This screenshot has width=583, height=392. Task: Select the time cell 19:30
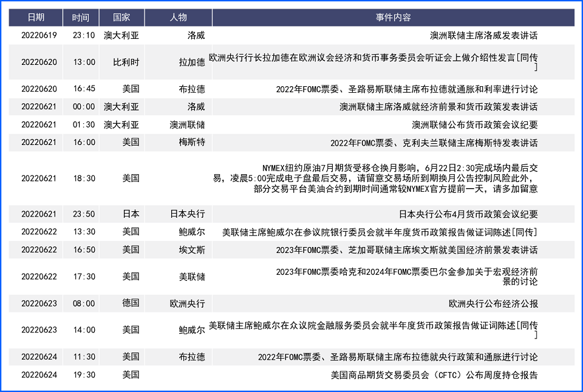(84, 375)
